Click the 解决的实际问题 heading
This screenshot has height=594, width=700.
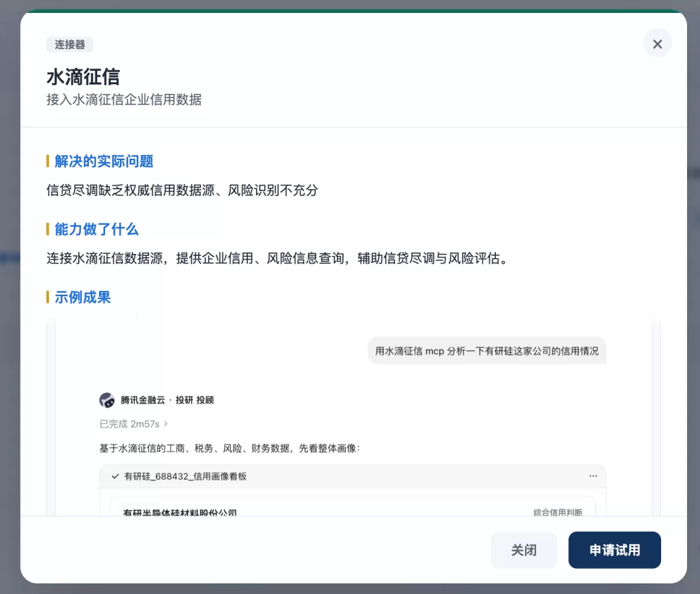point(104,161)
